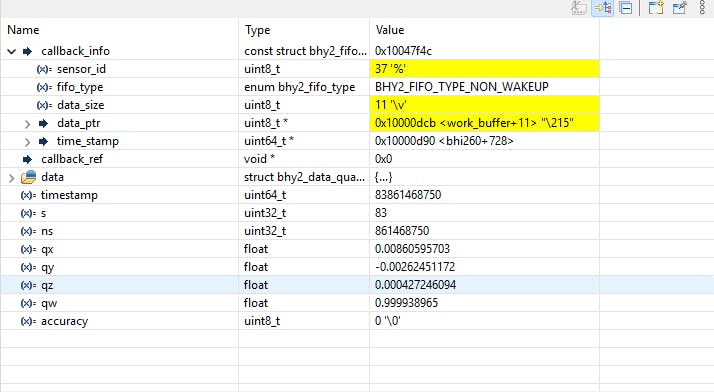Open a new Variables view

[656, 8]
